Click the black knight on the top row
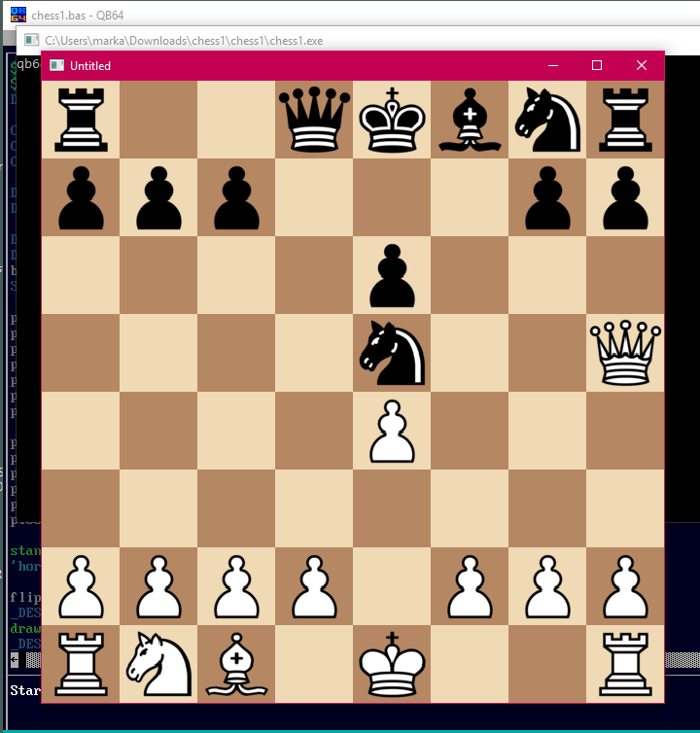The width and height of the screenshot is (700, 733). pyautogui.click(x=547, y=120)
